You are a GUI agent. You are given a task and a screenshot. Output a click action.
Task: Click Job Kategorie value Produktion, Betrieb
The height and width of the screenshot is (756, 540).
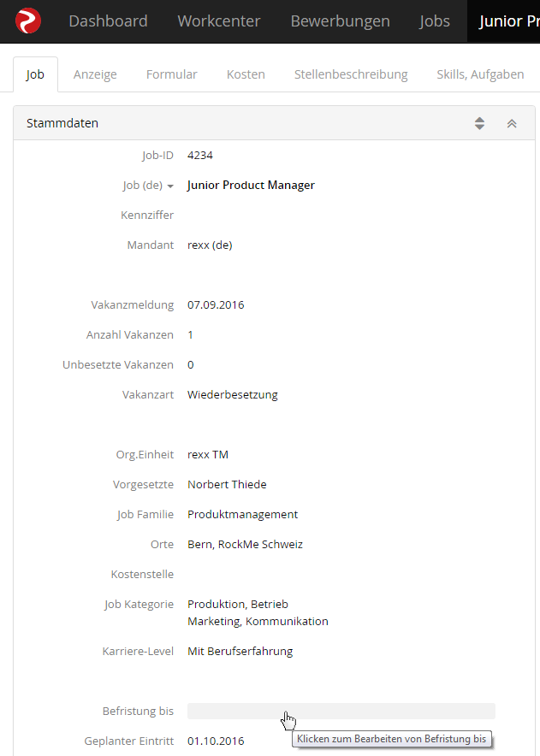(238, 604)
